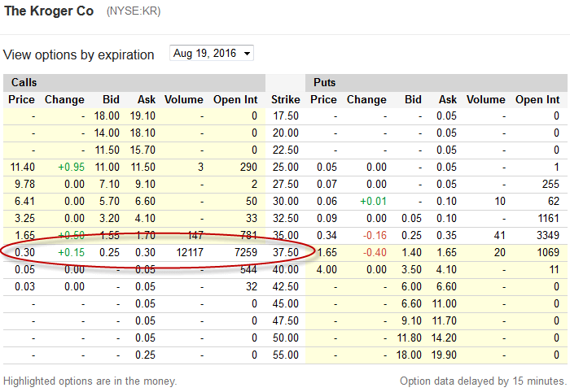Click put price 0.34

point(327,235)
